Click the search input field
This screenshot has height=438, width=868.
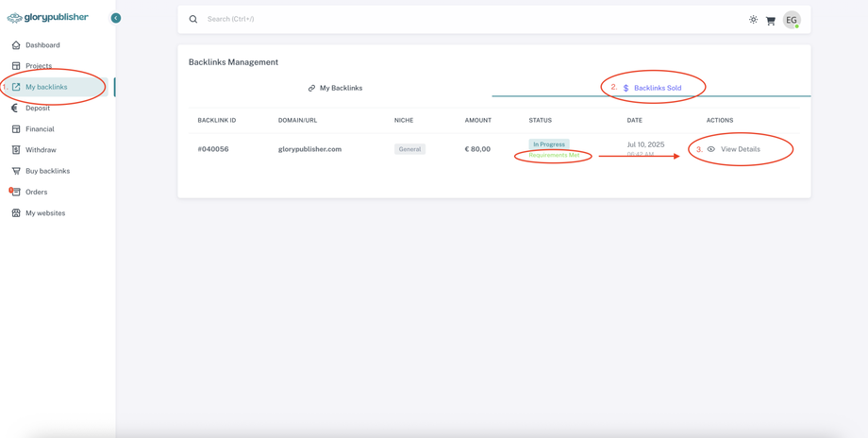pyautogui.click(x=377, y=19)
